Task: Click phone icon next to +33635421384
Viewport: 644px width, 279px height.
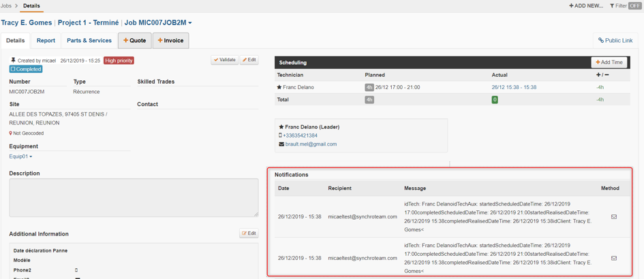Action: click(280, 135)
